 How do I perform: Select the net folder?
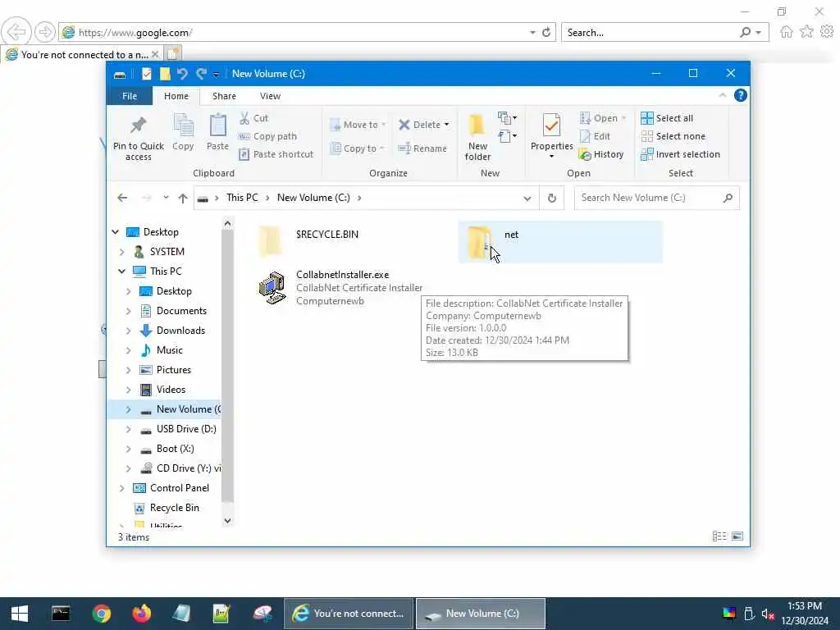(x=560, y=242)
